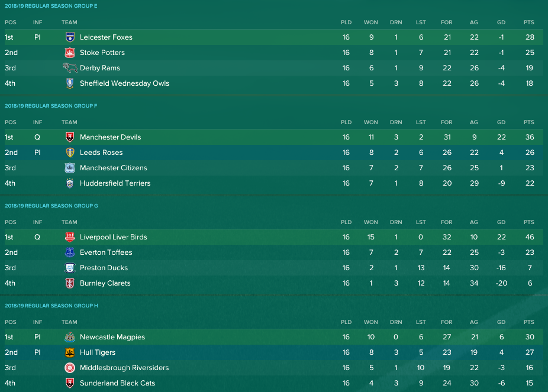The image size is (548, 392).
Task: Click the Manchester Devils club badge
Action: tap(70, 137)
